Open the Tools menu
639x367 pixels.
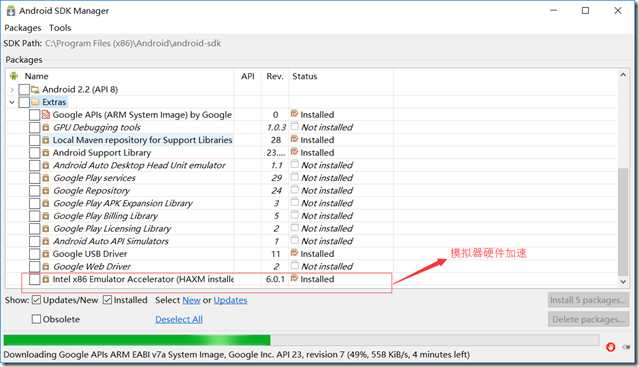pyautogui.click(x=60, y=28)
